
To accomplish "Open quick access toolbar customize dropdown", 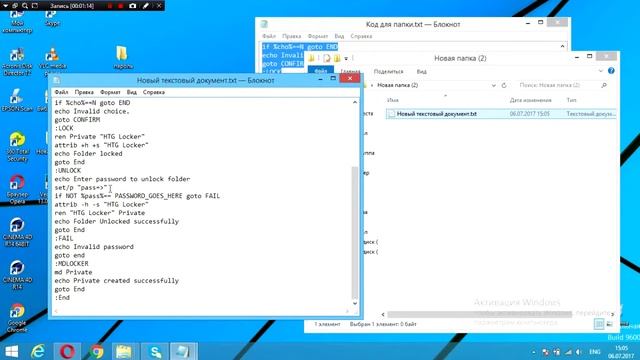I will coord(346,58).
